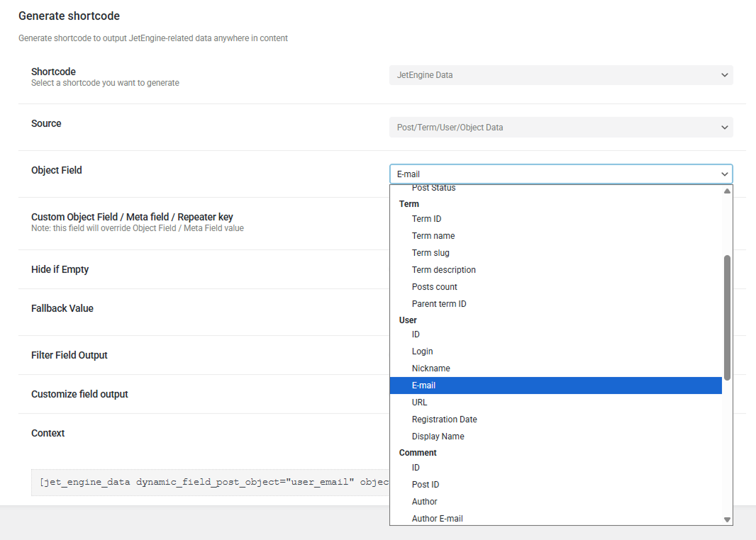Click the Comment group header in list
Viewport: 756px width, 540px height.
(x=418, y=452)
